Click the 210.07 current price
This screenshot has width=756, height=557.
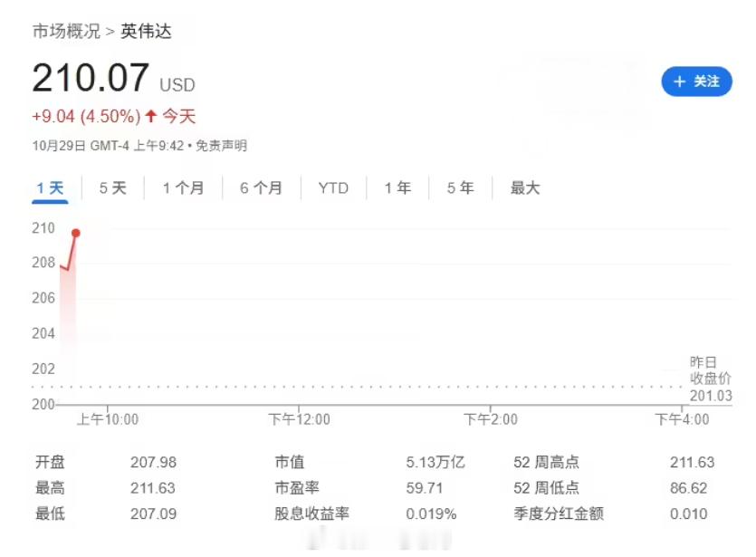tap(91, 78)
